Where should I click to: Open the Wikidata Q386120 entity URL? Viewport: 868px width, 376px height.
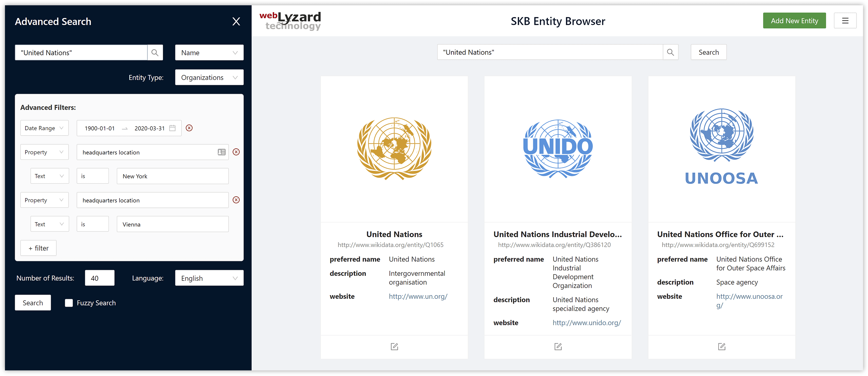point(554,245)
